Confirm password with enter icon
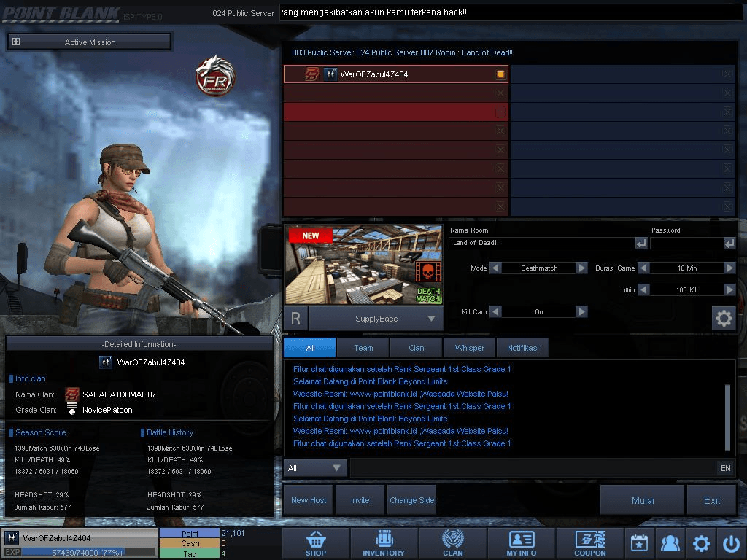 tap(729, 244)
